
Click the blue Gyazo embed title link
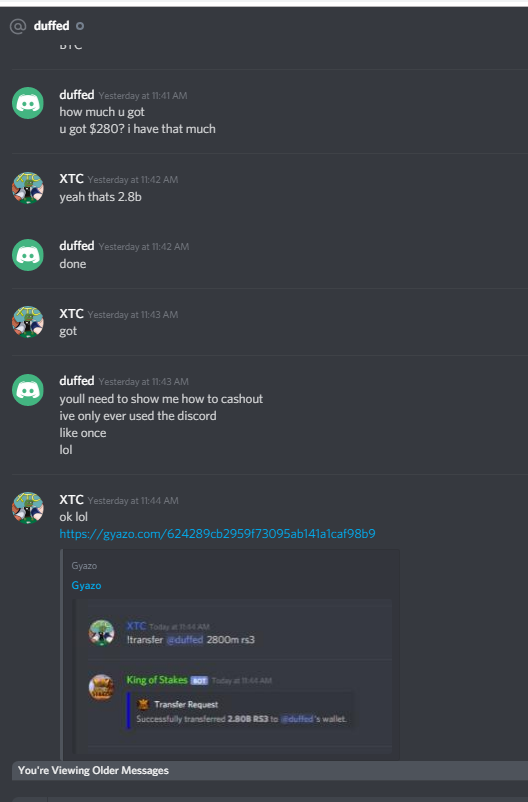pyautogui.click(x=86, y=585)
